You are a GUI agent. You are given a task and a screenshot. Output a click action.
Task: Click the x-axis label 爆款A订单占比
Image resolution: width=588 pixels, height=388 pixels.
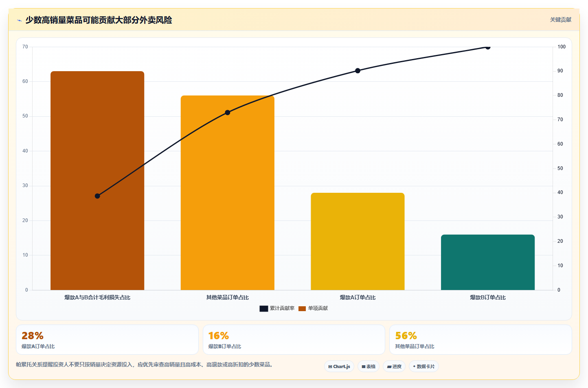click(x=358, y=297)
